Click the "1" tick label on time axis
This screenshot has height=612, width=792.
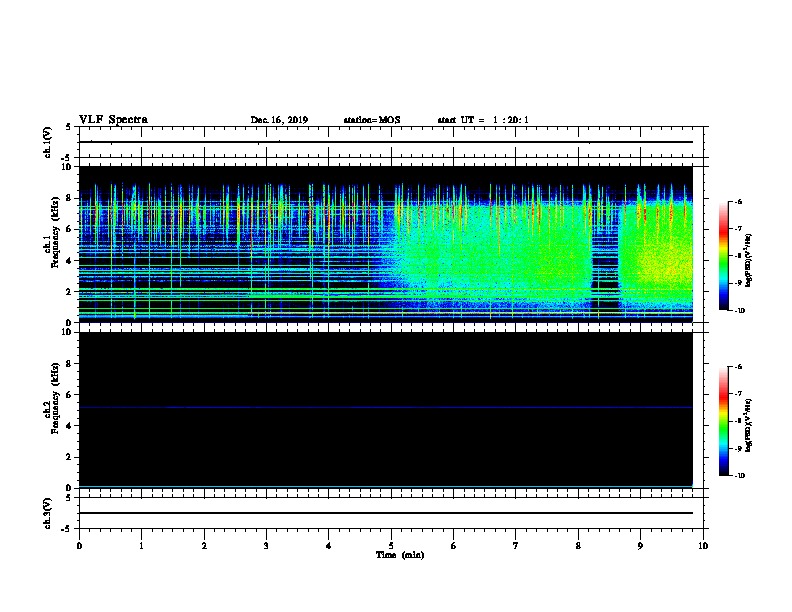[x=141, y=546]
